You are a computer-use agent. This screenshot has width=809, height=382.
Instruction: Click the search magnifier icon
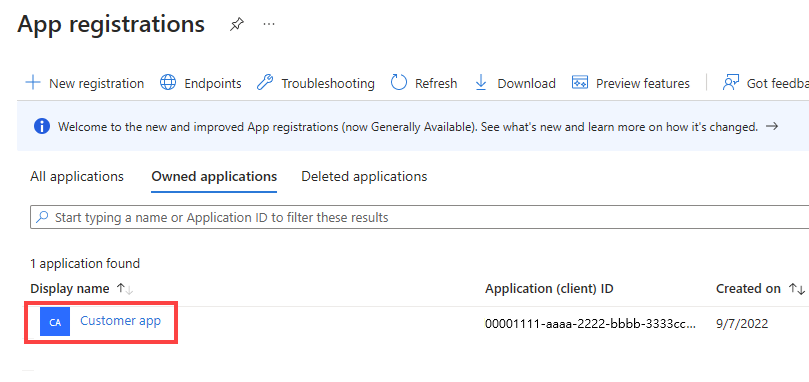[x=43, y=217]
